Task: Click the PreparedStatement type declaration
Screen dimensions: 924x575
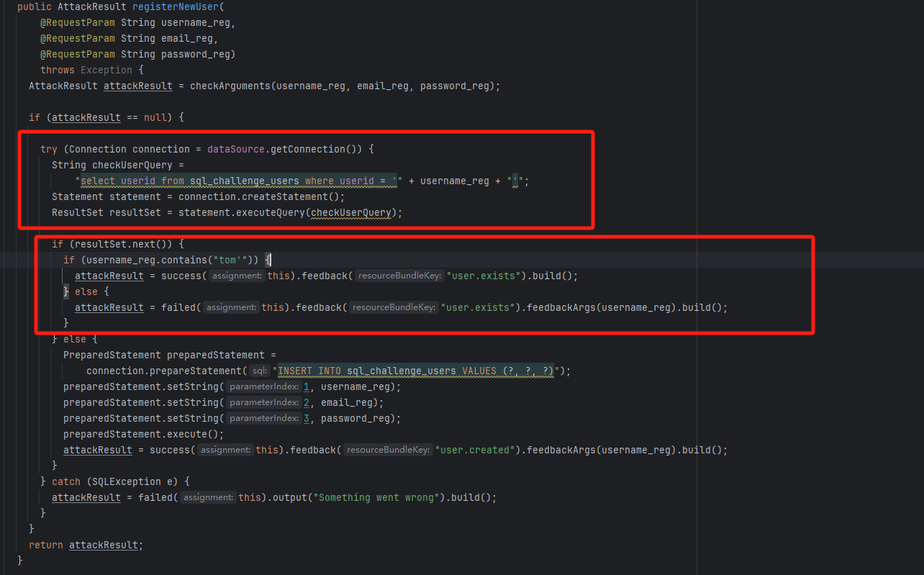Action: [112, 355]
